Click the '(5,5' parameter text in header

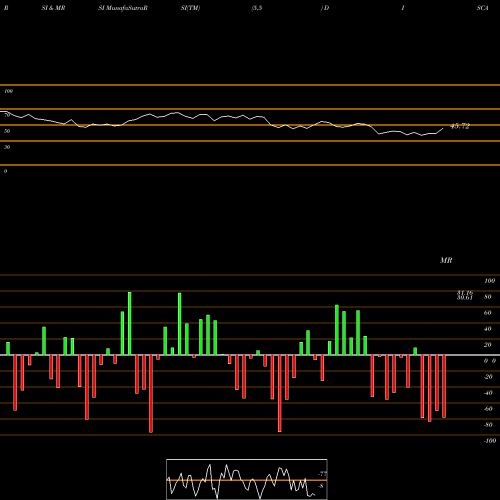tap(257, 8)
